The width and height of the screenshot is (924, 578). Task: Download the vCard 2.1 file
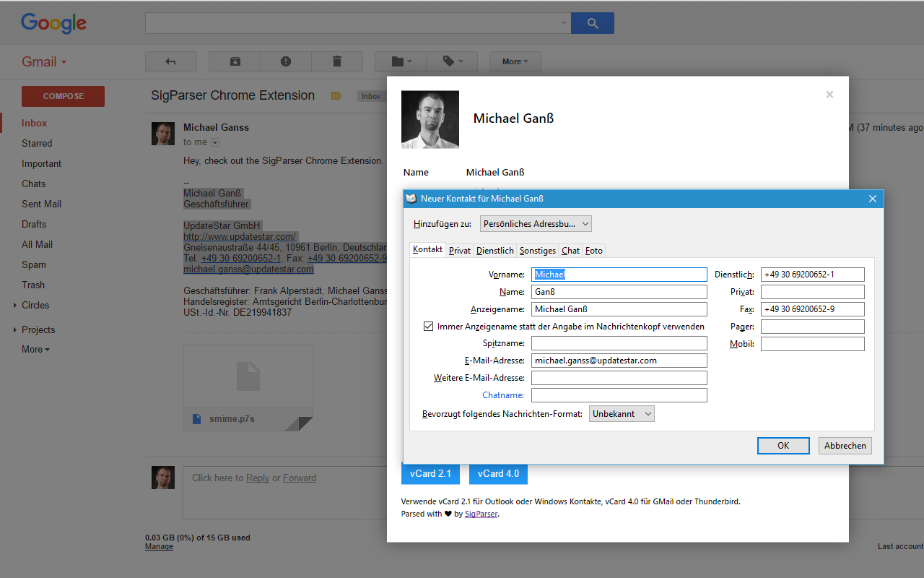[430, 473]
